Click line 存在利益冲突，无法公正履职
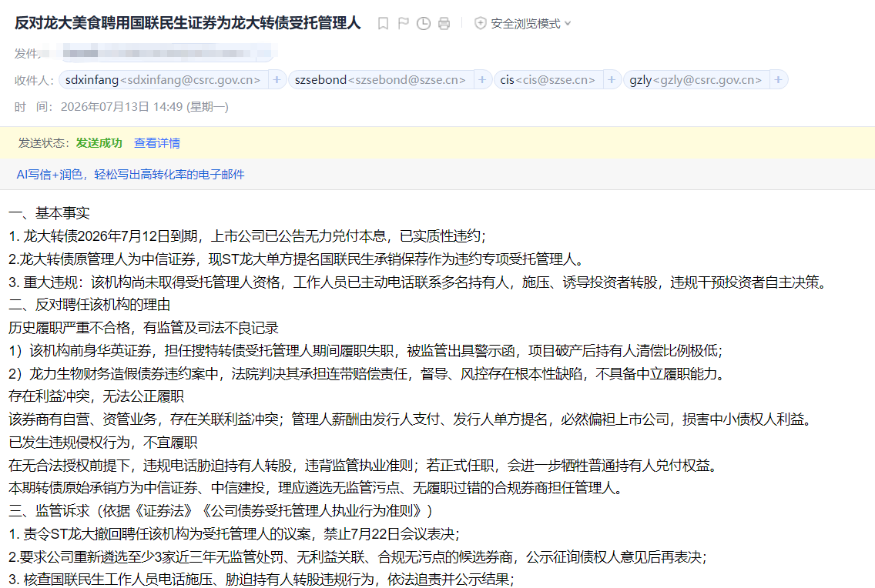The image size is (875, 588). click(x=96, y=396)
